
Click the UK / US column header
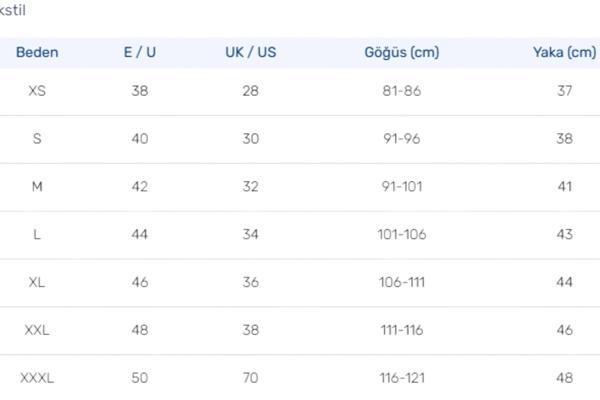[x=250, y=52]
